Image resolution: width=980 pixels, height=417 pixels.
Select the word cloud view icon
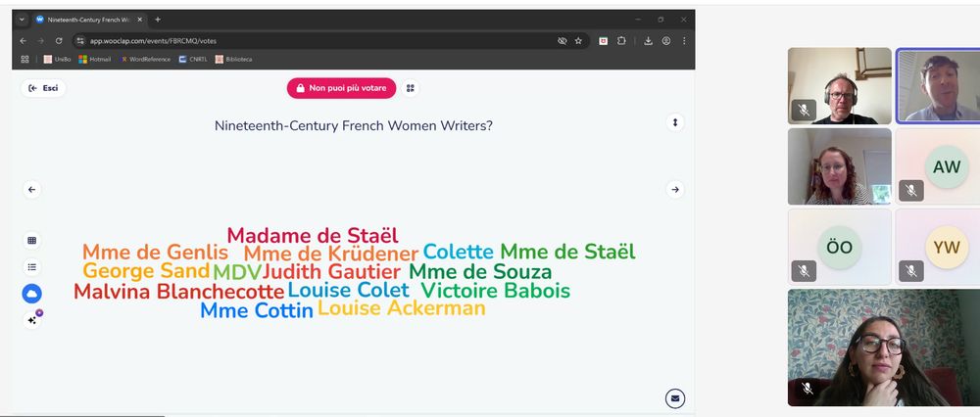pyautogui.click(x=32, y=294)
